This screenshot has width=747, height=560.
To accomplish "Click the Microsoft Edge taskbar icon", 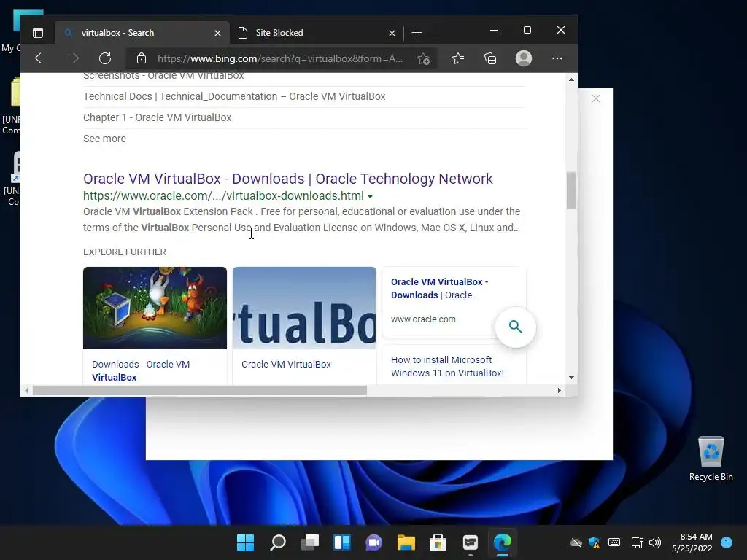I will [x=503, y=542].
